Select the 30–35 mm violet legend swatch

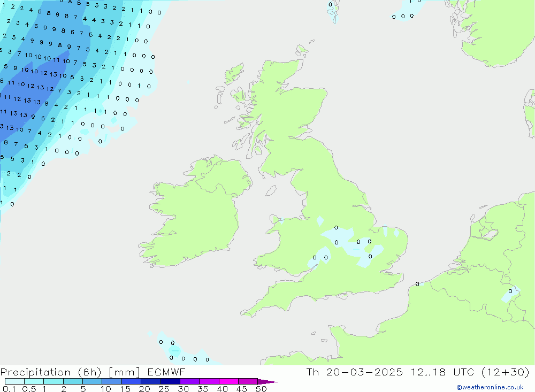pos(190,381)
